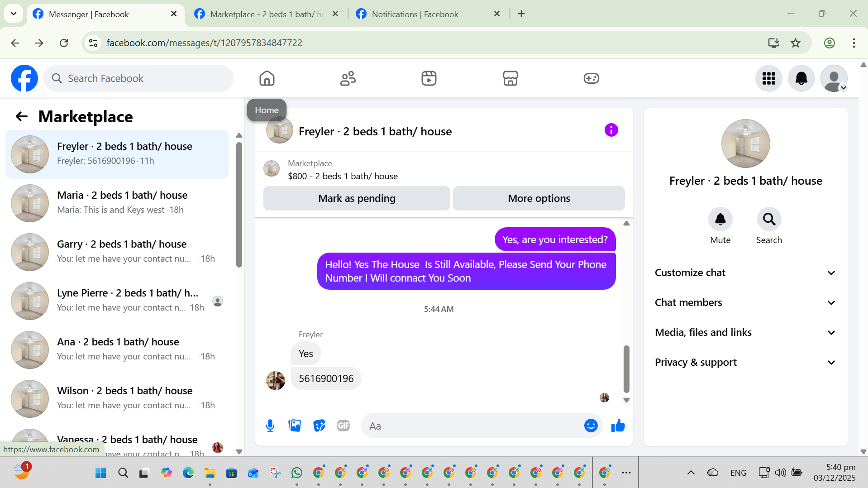This screenshot has height=488, width=868.
Task: Click Freyler's avatar beside phone number message
Action: click(x=276, y=380)
